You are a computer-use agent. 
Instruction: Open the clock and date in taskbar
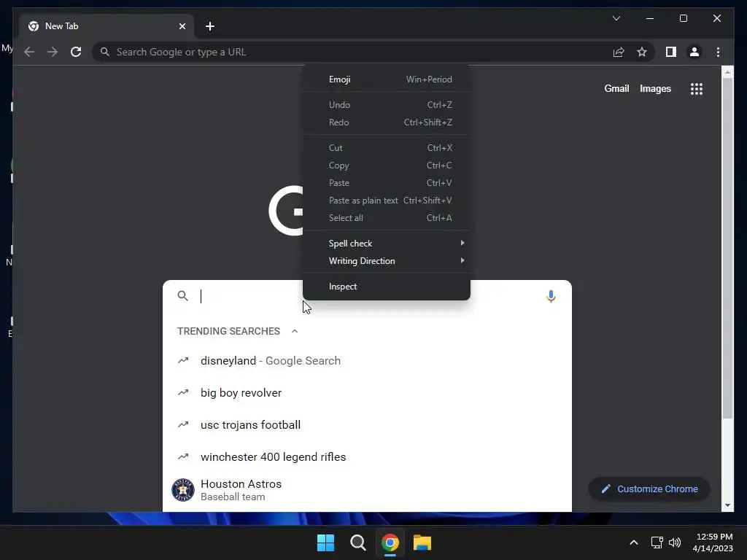[x=713, y=542]
